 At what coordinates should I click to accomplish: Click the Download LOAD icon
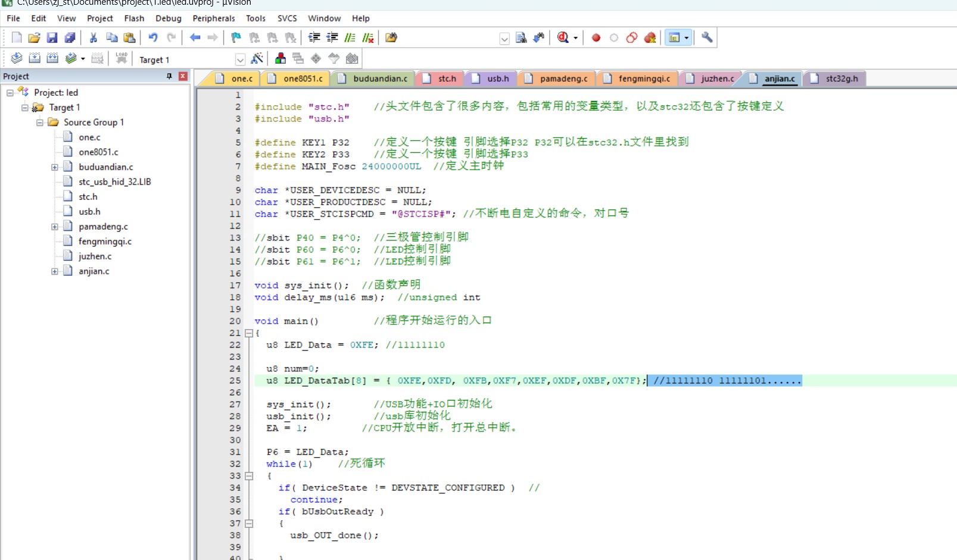(x=121, y=58)
